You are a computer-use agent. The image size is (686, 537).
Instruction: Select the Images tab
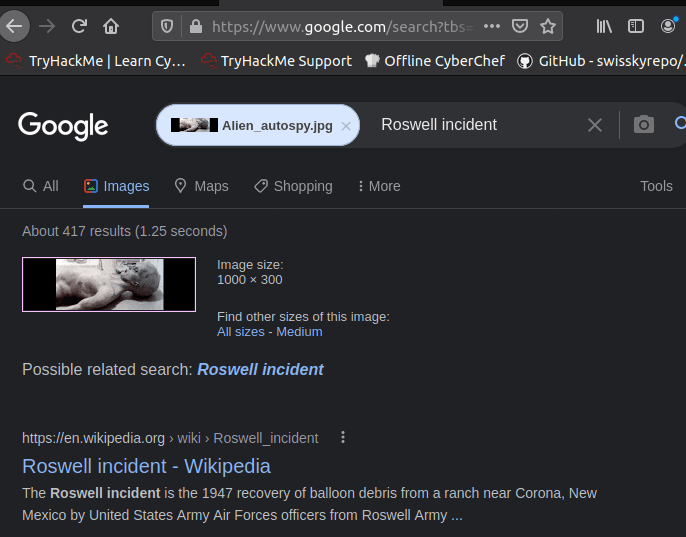coord(116,186)
